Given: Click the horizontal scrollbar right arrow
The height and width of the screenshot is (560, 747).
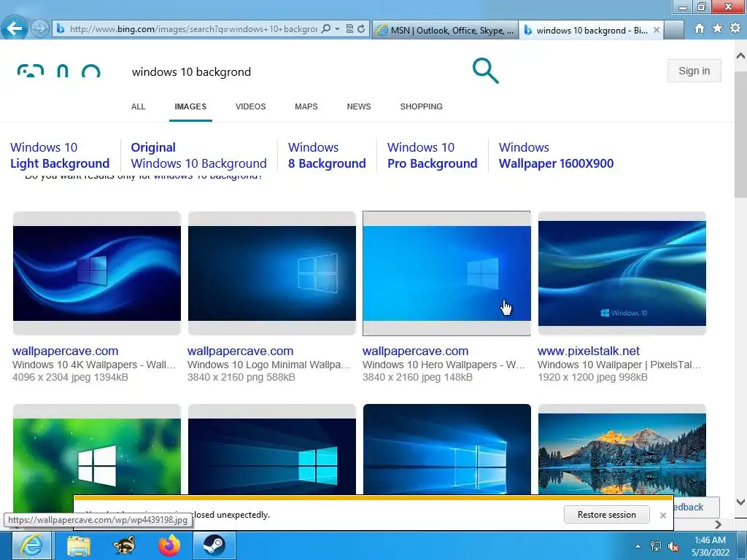Looking at the screenshot, I should click(719, 524).
